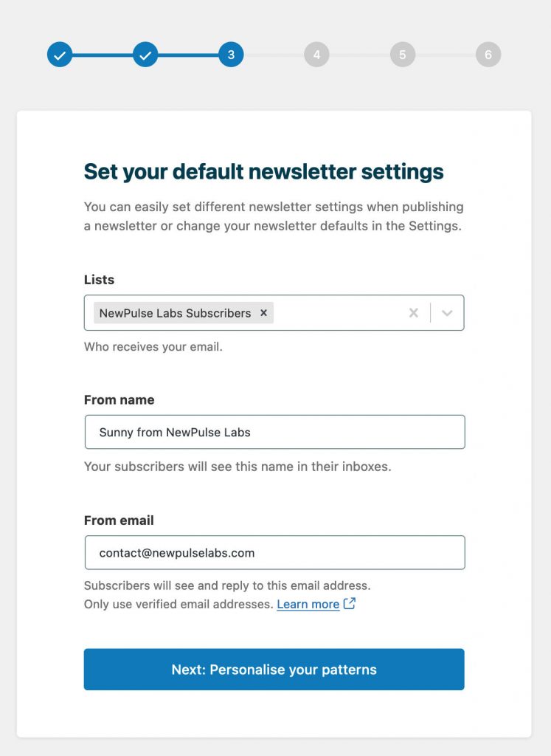The image size is (551, 756).
Task: Click the progress bar between steps three and four
Action: (x=274, y=55)
